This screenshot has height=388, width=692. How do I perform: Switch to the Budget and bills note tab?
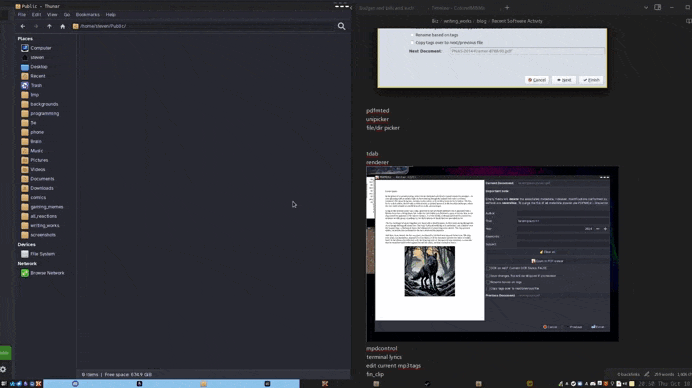coord(386,8)
